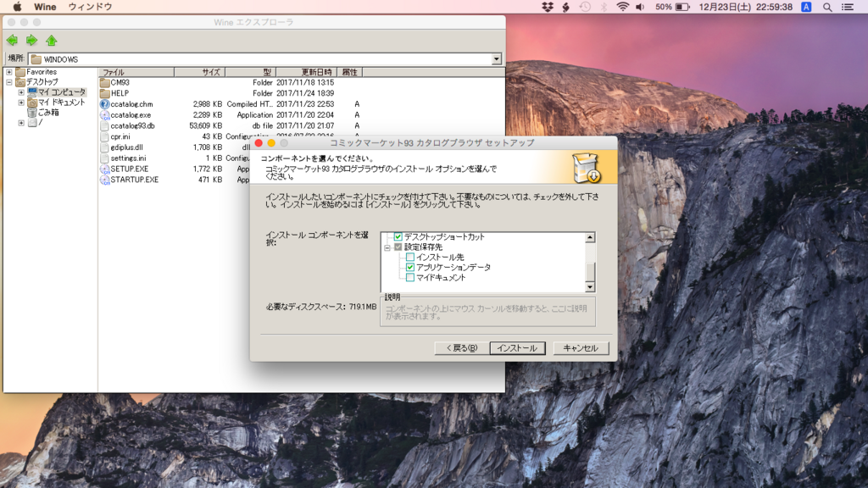The height and width of the screenshot is (488, 868).
Task: Sort by the 属性 column header
Action: pos(349,72)
